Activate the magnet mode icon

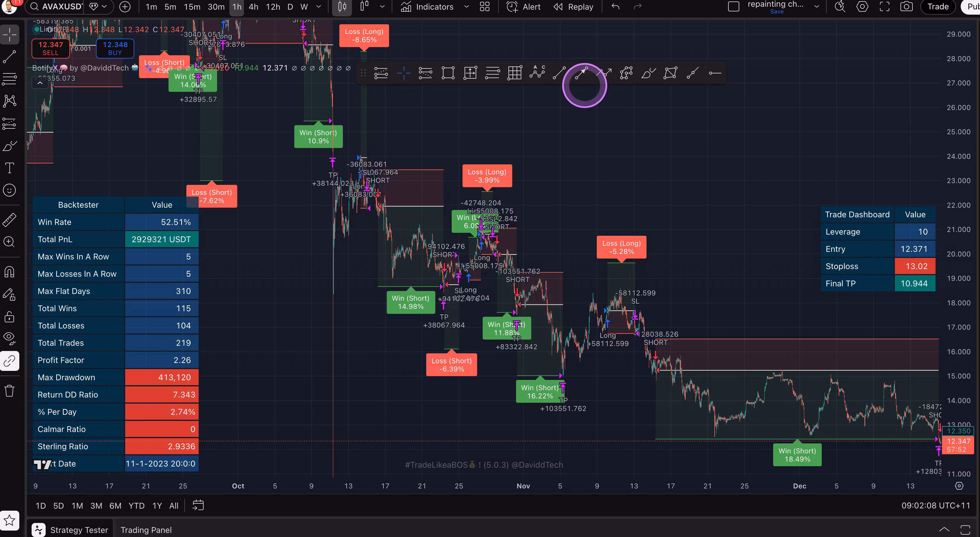point(10,272)
